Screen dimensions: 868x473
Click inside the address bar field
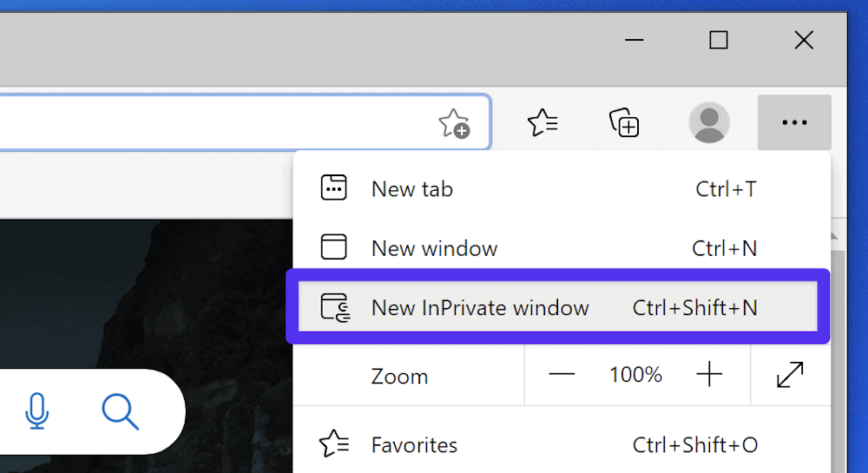coord(217,123)
